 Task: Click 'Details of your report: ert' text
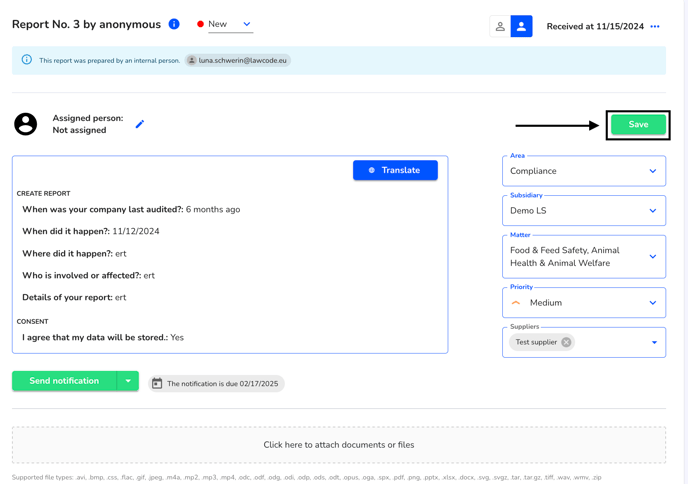(74, 298)
